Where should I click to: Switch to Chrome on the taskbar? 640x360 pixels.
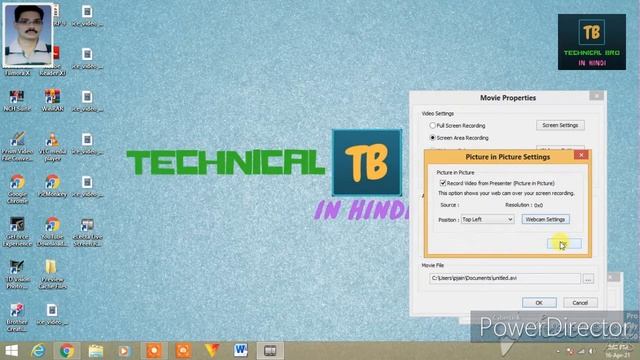tap(67, 351)
